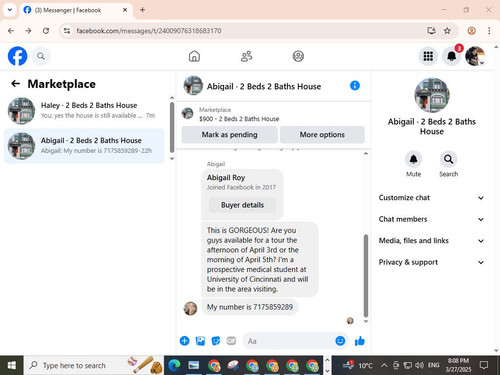
Task: Open the account profile picture menu
Action: [475, 56]
